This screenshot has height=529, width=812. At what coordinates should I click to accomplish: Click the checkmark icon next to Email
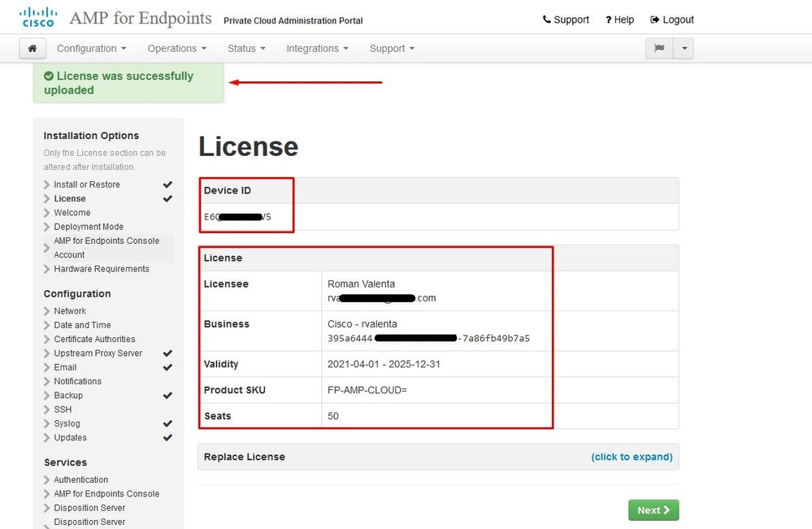point(167,367)
